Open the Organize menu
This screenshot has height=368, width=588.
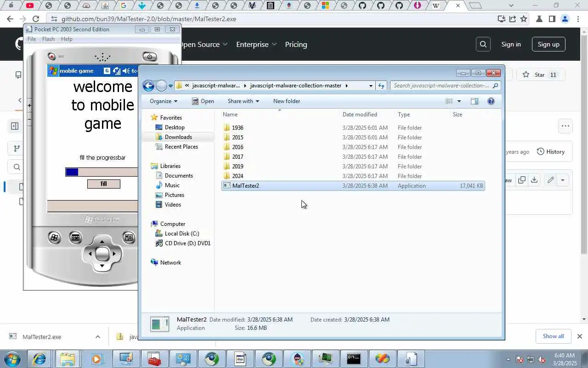(163, 101)
